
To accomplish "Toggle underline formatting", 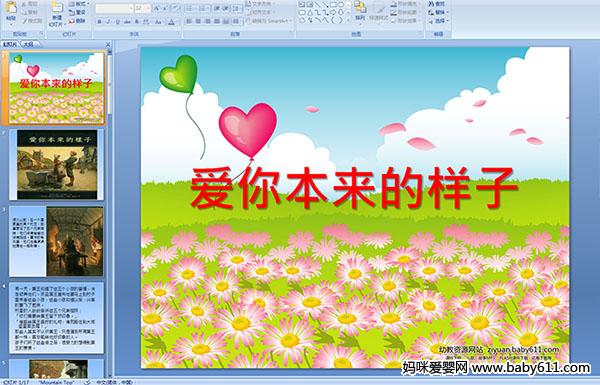I will pos(117,22).
